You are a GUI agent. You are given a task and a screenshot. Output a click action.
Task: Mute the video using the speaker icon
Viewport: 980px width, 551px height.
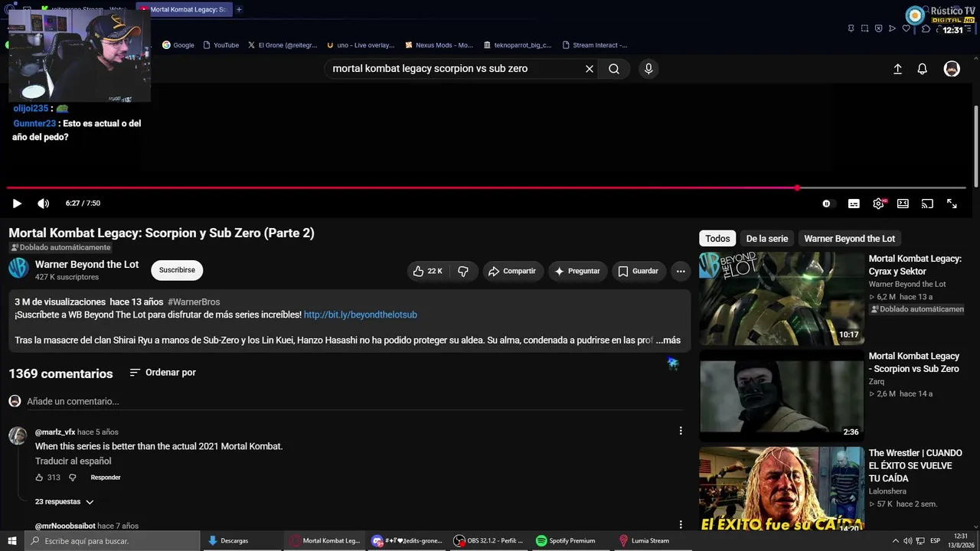[x=44, y=204]
